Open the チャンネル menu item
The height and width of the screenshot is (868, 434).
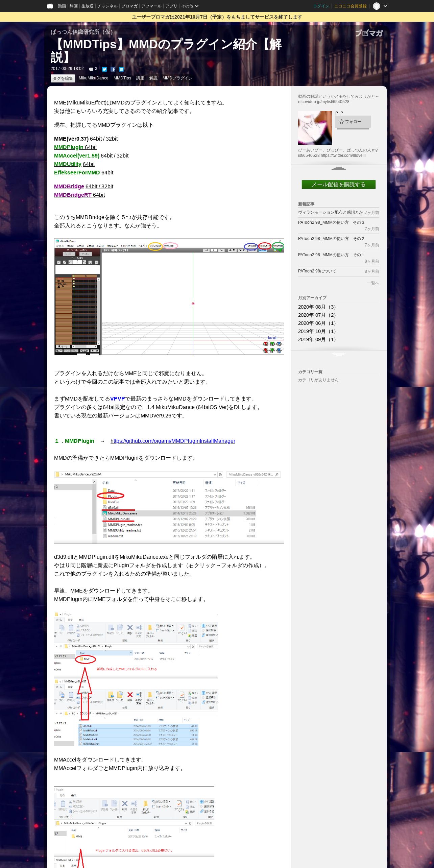click(x=107, y=6)
